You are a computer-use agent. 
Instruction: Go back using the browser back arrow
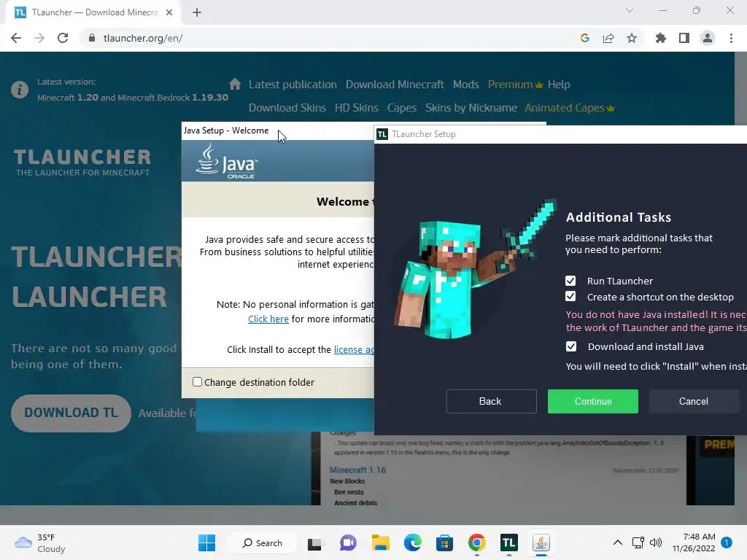[16, 38]
